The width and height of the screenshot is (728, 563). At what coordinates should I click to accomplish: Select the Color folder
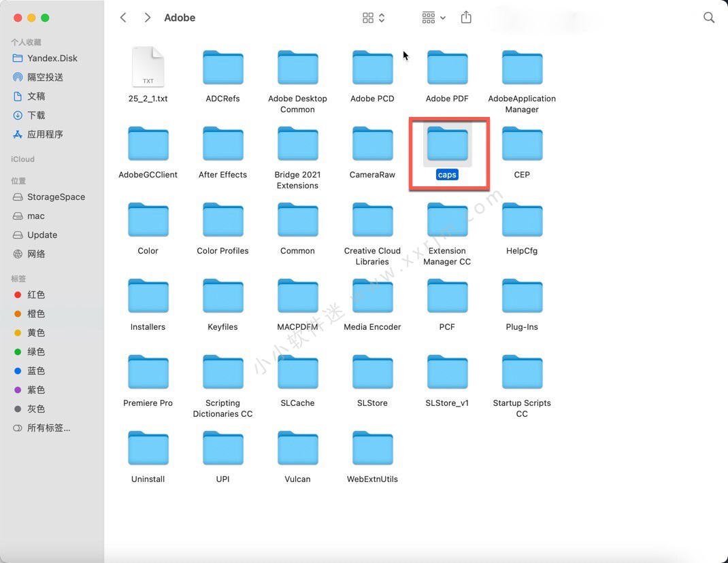click(x=148, y=220)
